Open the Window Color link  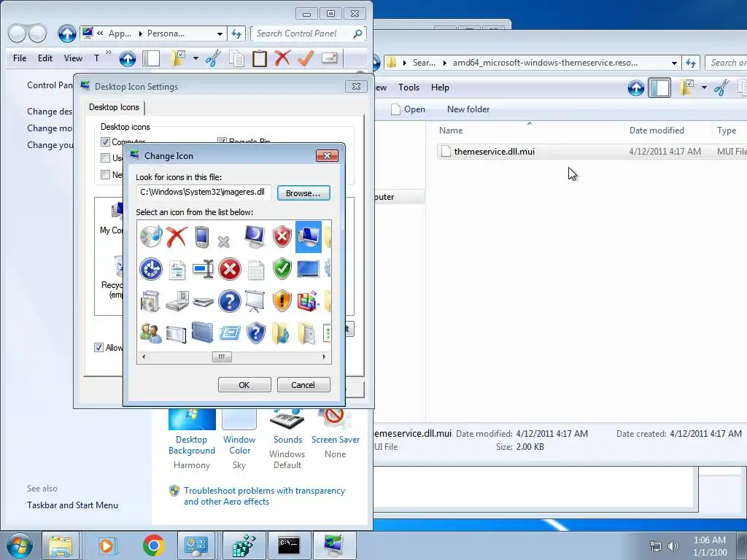coord(239,445)
